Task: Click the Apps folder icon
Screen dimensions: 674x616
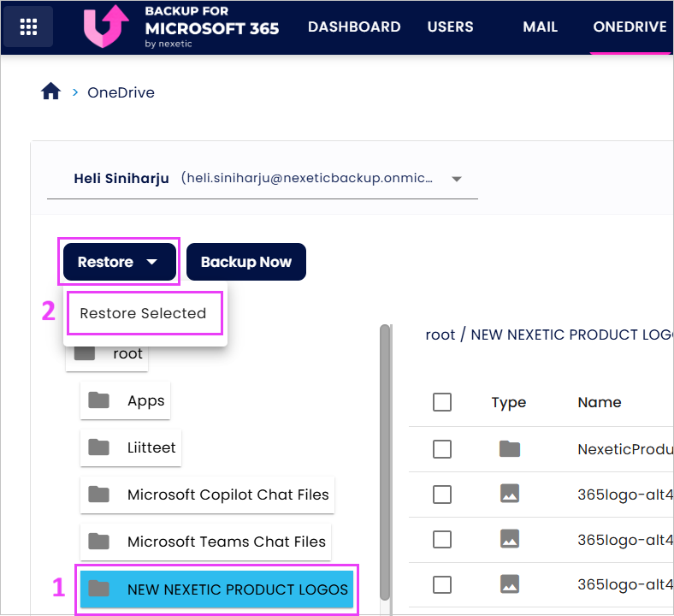Action: pyautogui.click(x=98, y=400)
